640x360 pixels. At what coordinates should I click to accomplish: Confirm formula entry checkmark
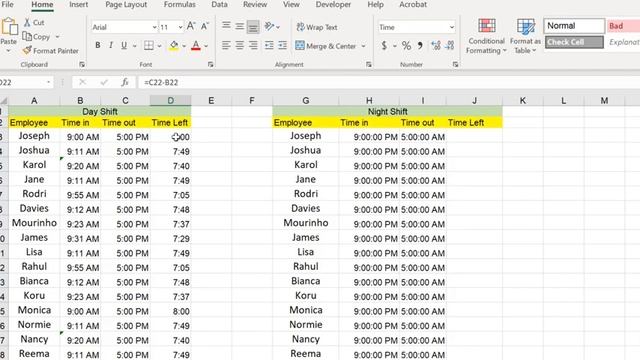coord(104,82)
